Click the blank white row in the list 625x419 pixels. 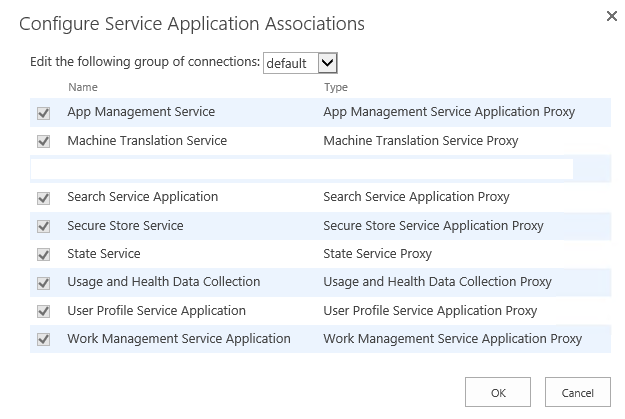[x=302, y=169]
